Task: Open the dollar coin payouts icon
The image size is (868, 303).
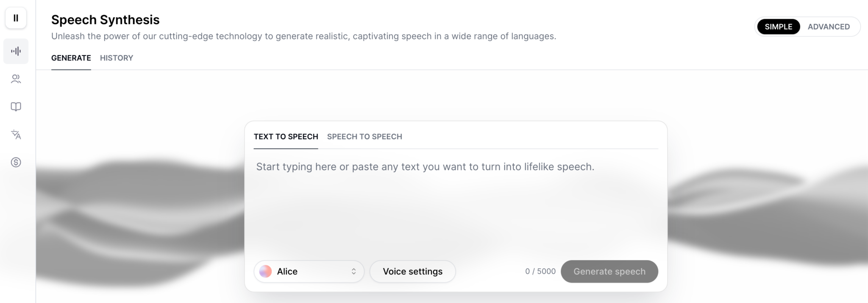Action: click(x=16, y=162)
